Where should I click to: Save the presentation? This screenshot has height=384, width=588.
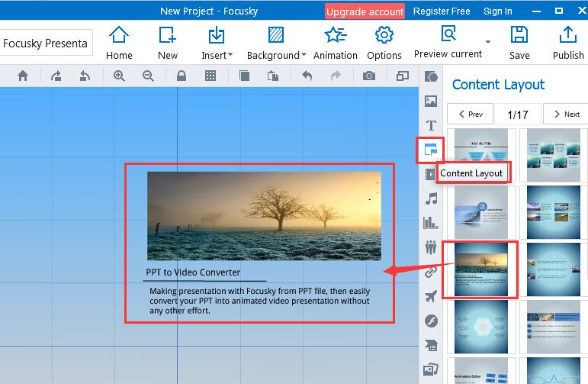click(519, 43)
